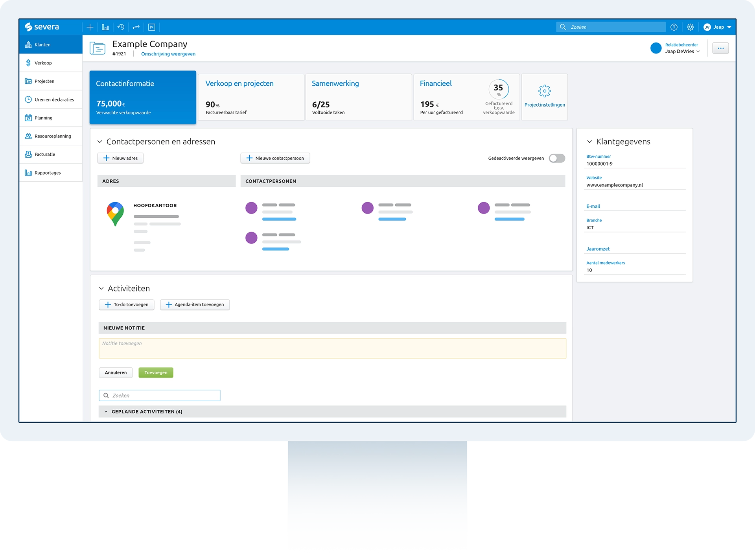Click the plus icon in top toolbar
The height and width of the screenshot is (560, 755).
[x=90, y=27]
